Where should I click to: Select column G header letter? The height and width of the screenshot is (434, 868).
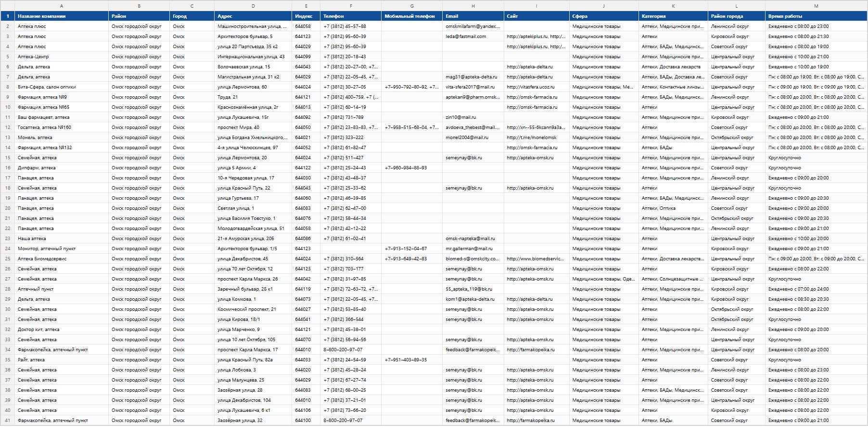coord(412,6)
